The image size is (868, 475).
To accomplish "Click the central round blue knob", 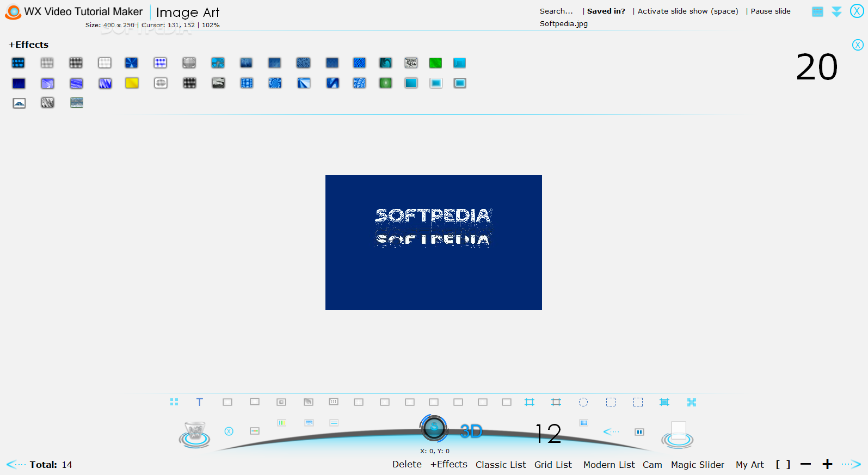I will (x=434, y=429).
